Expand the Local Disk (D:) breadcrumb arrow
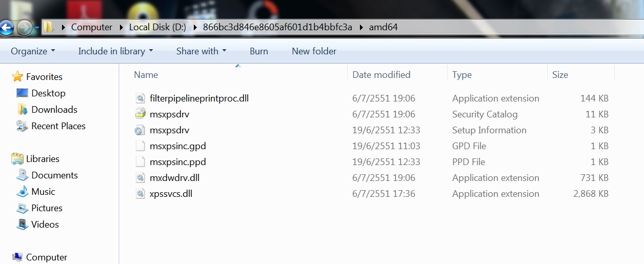The image size is (644, 264). click(x=195, y=27)
